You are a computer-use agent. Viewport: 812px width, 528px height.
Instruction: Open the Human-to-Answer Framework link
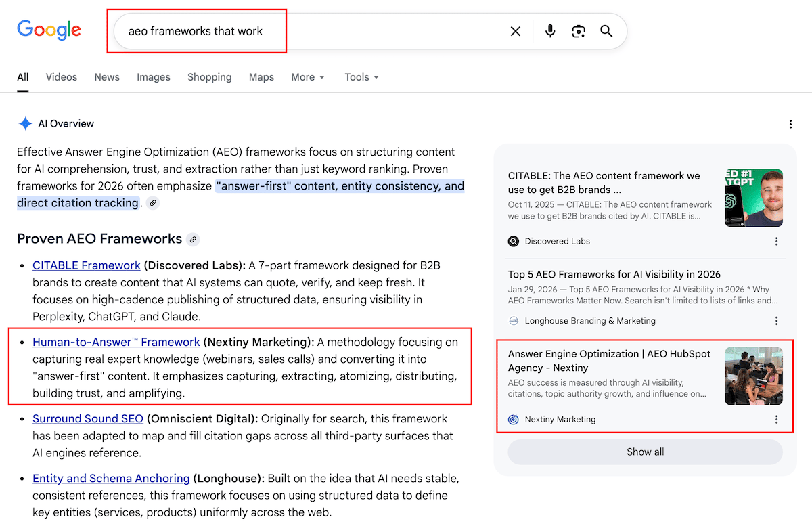pos(116,343)
